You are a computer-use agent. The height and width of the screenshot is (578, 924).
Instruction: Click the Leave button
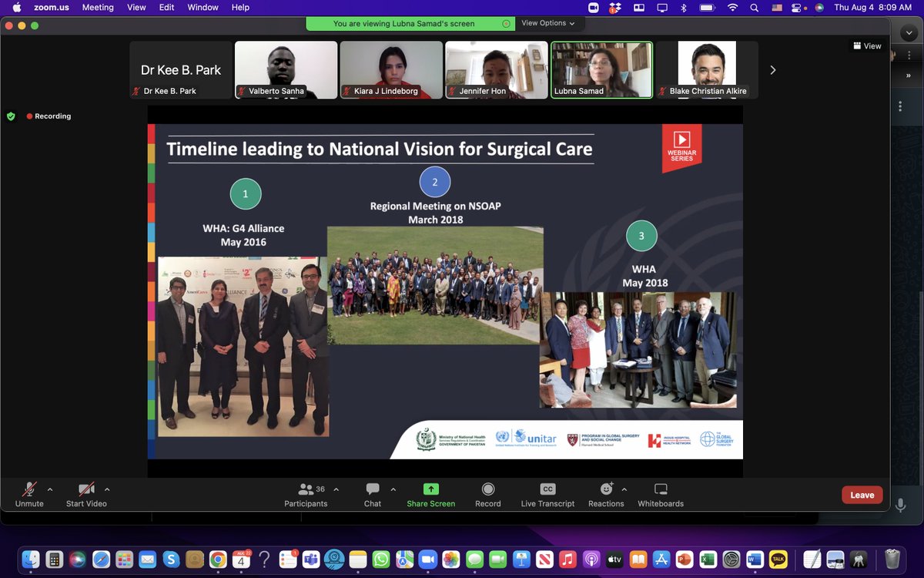pyautogui.click(x=862, y=495)
